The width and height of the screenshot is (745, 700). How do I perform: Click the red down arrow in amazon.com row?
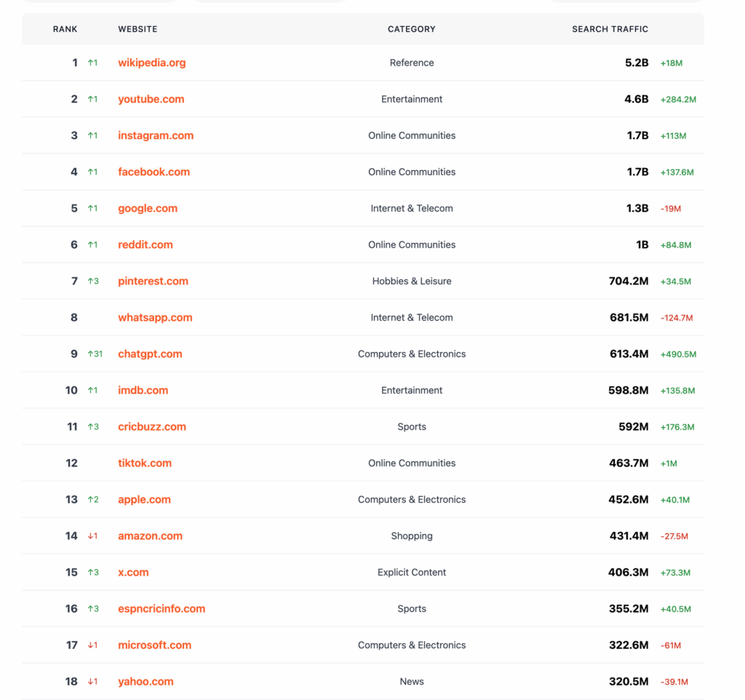point(92,536)
